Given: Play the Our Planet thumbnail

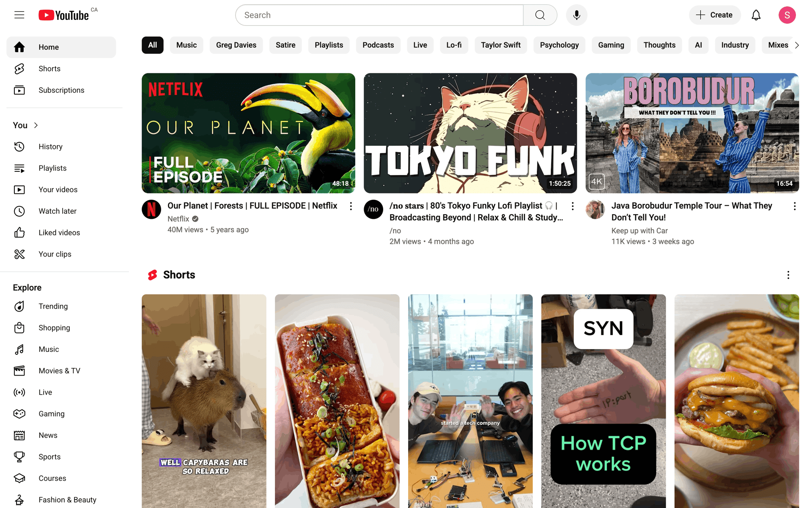Looking at the screenshot, I should point(248,133).
